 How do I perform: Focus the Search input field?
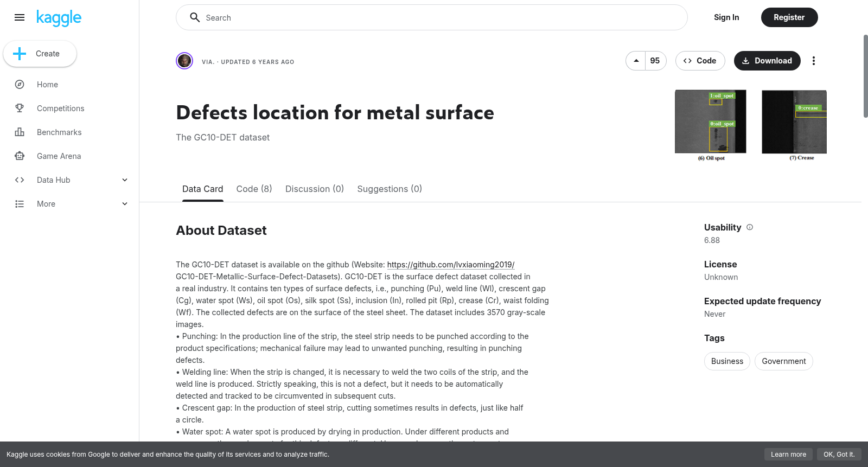[432, 17]
